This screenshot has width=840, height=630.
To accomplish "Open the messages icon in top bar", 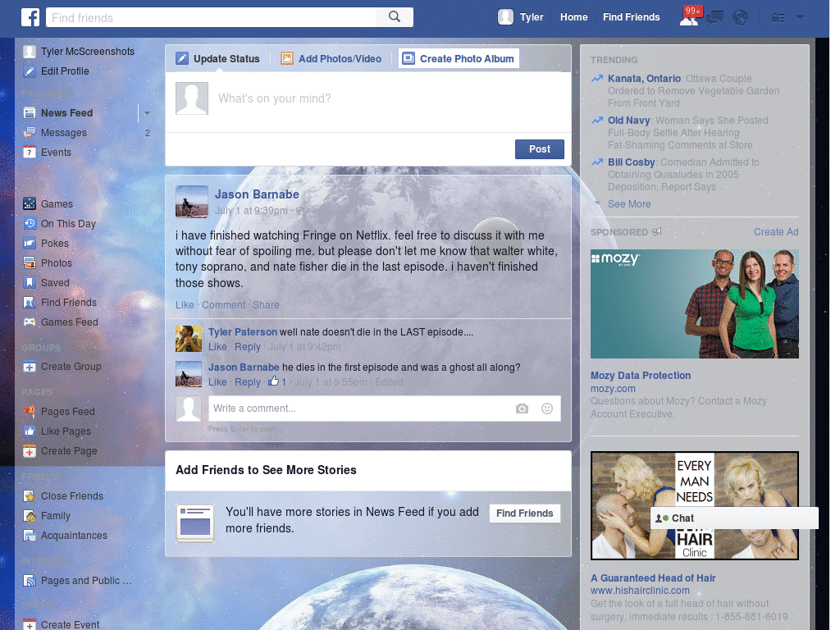I will pyautogui.click(x=714, y=18).
